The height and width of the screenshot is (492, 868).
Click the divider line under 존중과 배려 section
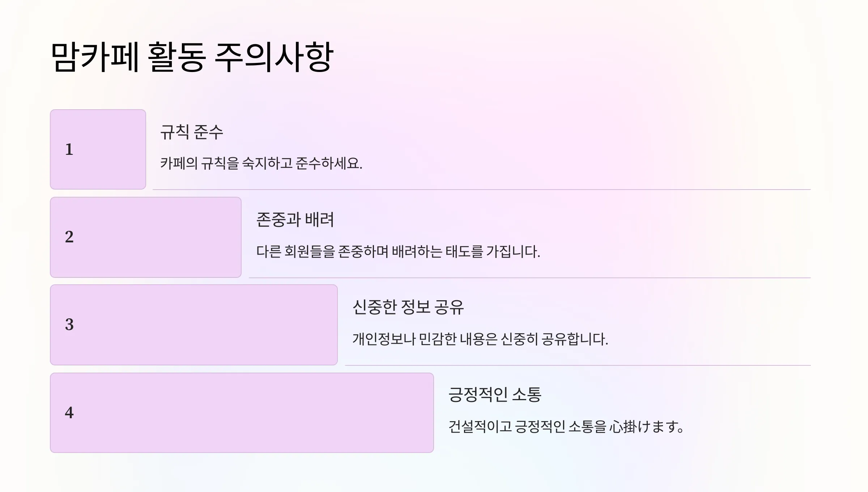[530, 277]
